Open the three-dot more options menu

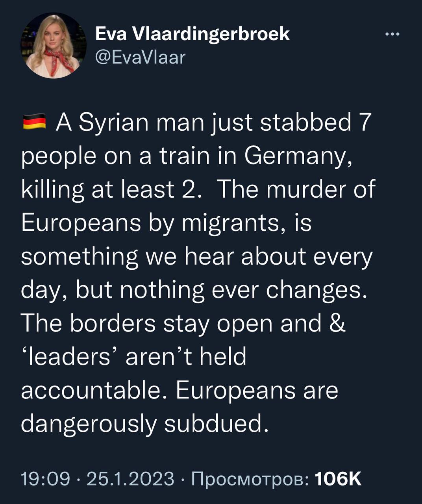pyautogui.click(x=392, y=35)
